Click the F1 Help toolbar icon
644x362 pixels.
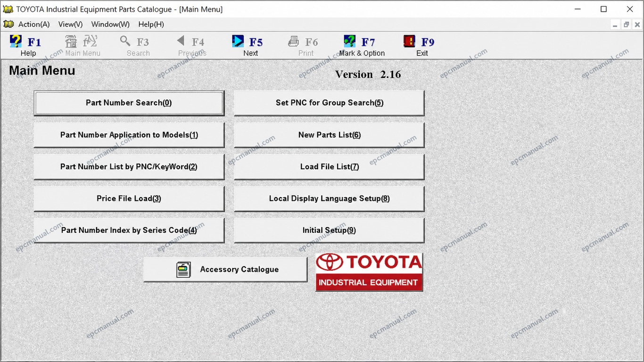(16, 41)
